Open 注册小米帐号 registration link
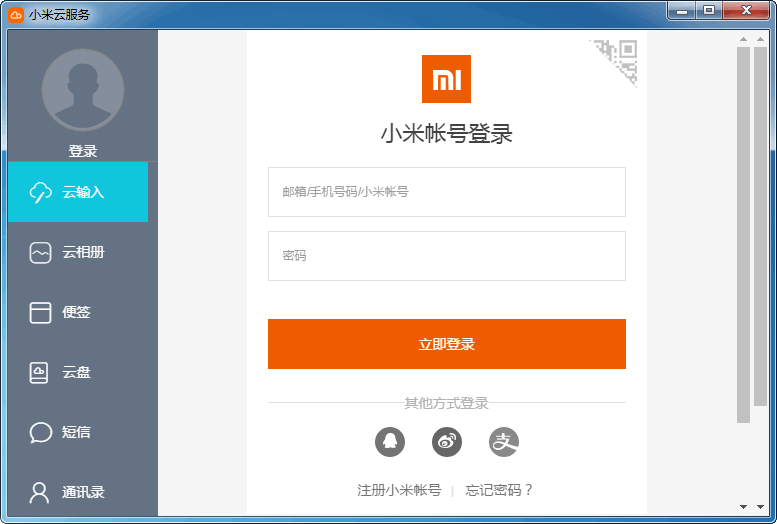Image resolution: width=777 pixels, height=524 pixels. [399, 490]
